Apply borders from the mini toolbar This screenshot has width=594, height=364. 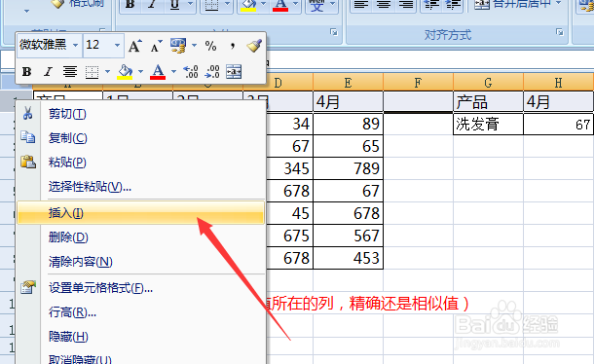tap(92, 72)
